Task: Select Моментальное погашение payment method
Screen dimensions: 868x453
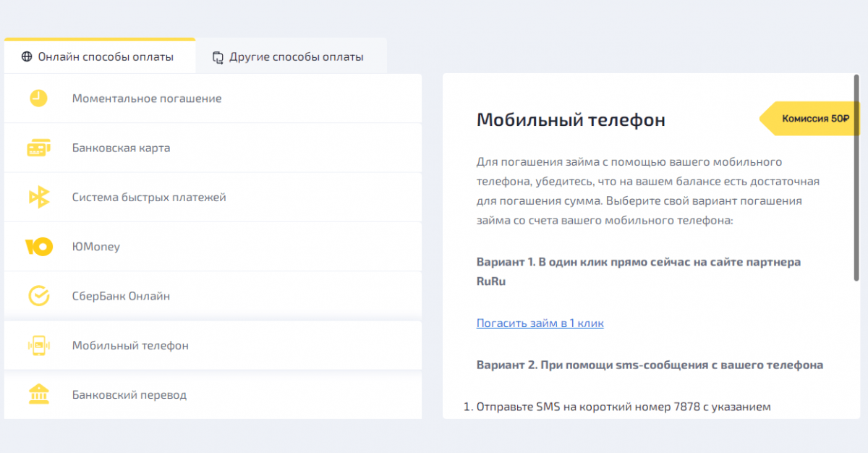Action: coord(213,98)
